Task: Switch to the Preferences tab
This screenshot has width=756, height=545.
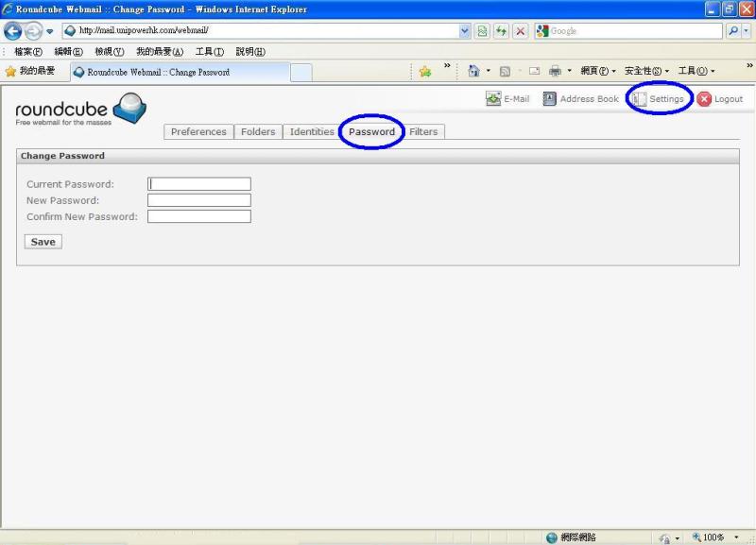Action: tap(198, 131)
